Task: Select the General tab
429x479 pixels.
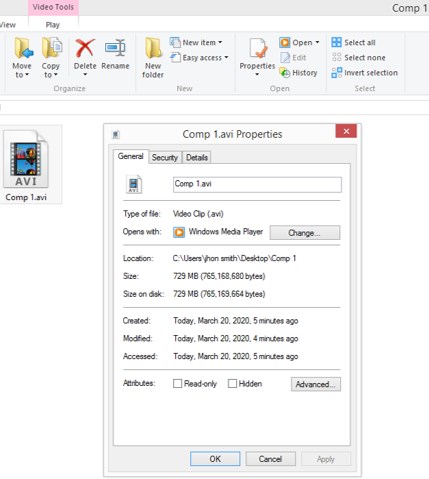Action: 131,156
